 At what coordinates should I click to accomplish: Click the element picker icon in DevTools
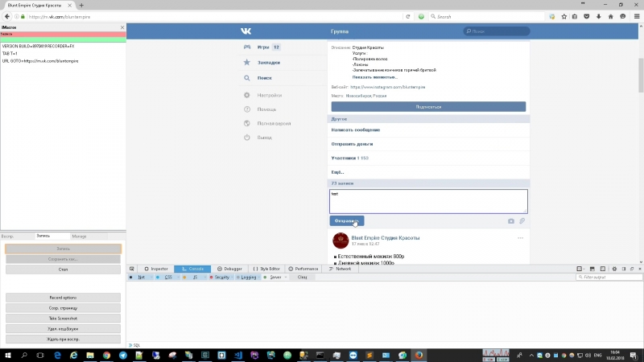132,269
